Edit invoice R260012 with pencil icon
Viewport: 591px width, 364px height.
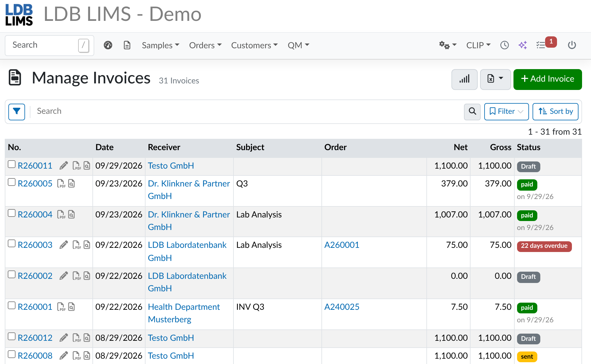64,338
